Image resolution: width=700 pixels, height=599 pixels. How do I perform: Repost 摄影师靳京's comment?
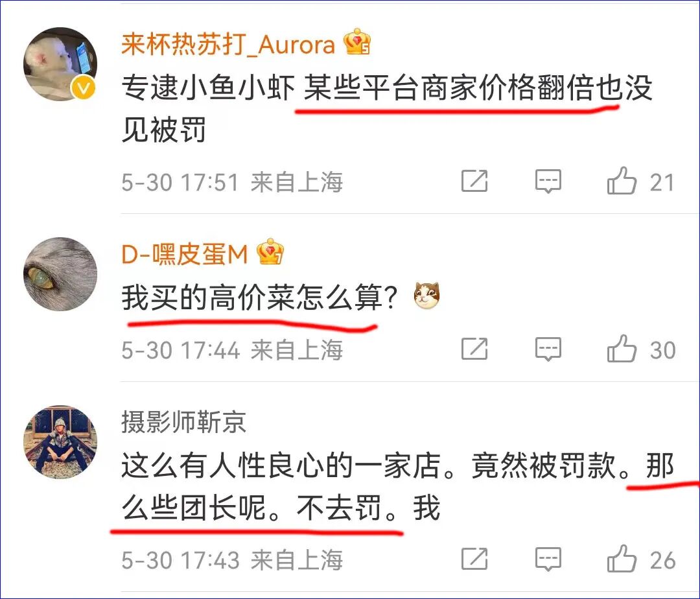point(474,559)
